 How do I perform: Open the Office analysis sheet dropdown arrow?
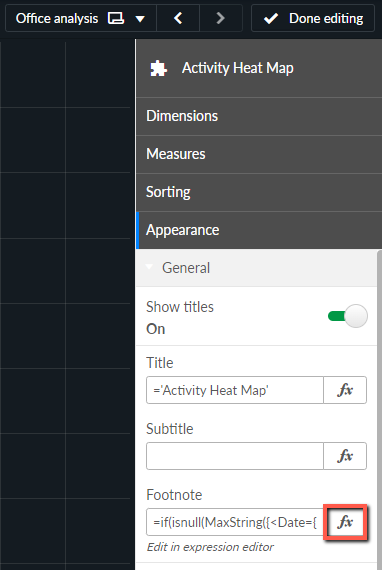pos(140,19)
